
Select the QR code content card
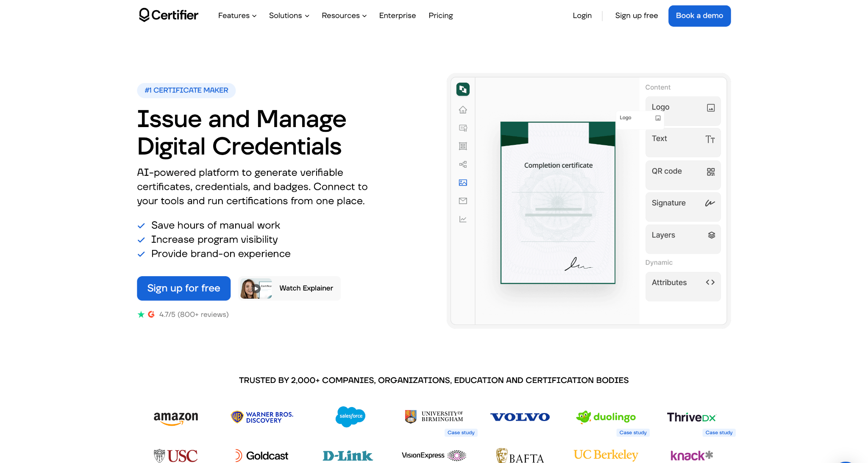pos(683,175)
